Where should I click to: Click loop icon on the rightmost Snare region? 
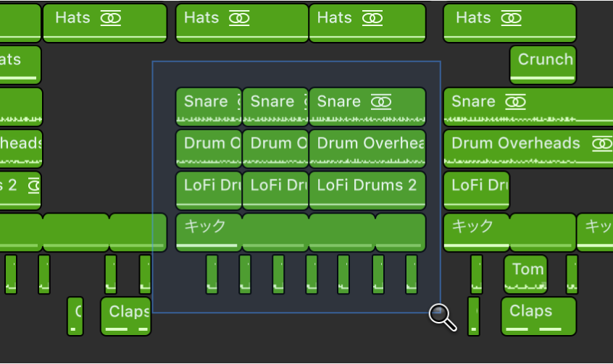point(514,102)
